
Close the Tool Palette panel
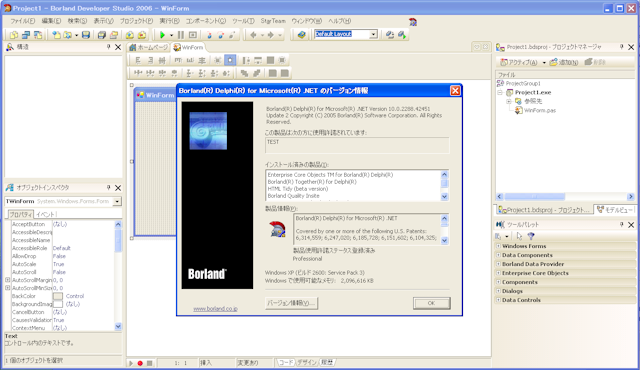[631, 225]
